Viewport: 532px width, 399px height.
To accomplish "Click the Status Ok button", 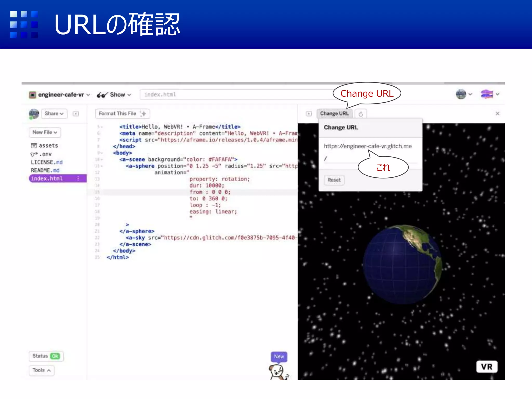I will (x=46, y=356).
